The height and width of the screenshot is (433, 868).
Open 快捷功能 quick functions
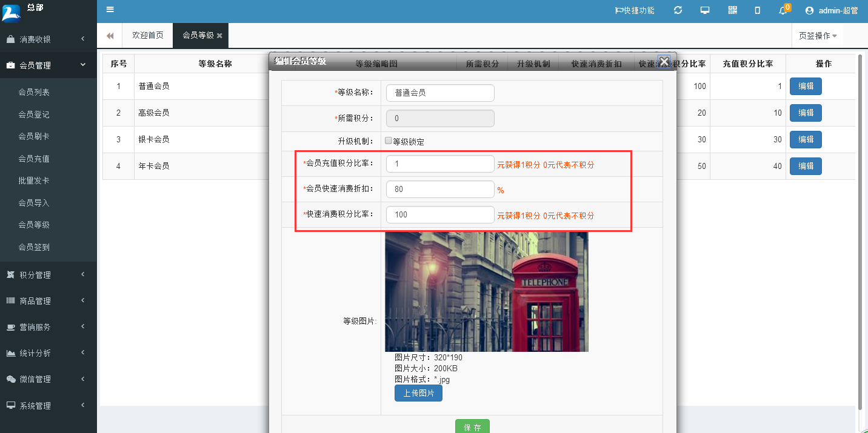[x=634, y=10]
